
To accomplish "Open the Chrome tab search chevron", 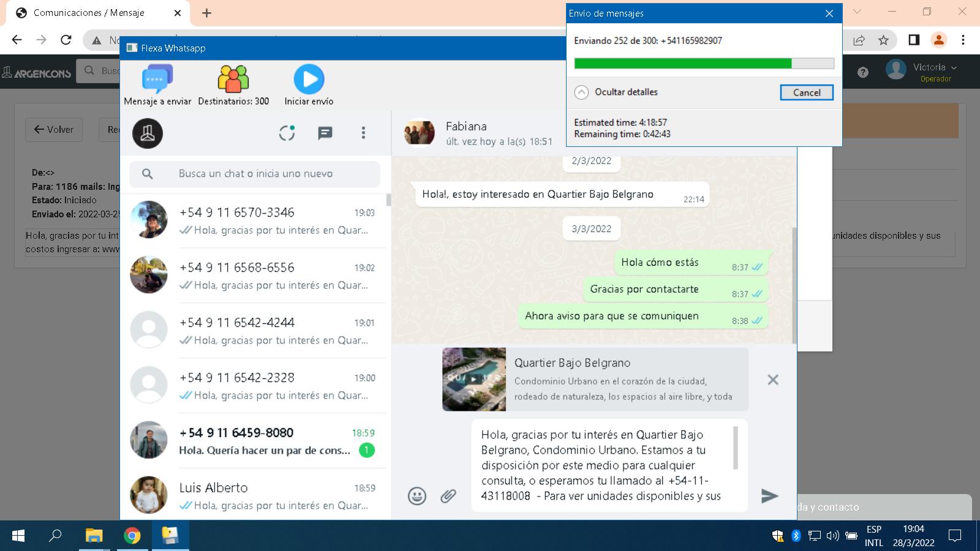I will (857, 12).
